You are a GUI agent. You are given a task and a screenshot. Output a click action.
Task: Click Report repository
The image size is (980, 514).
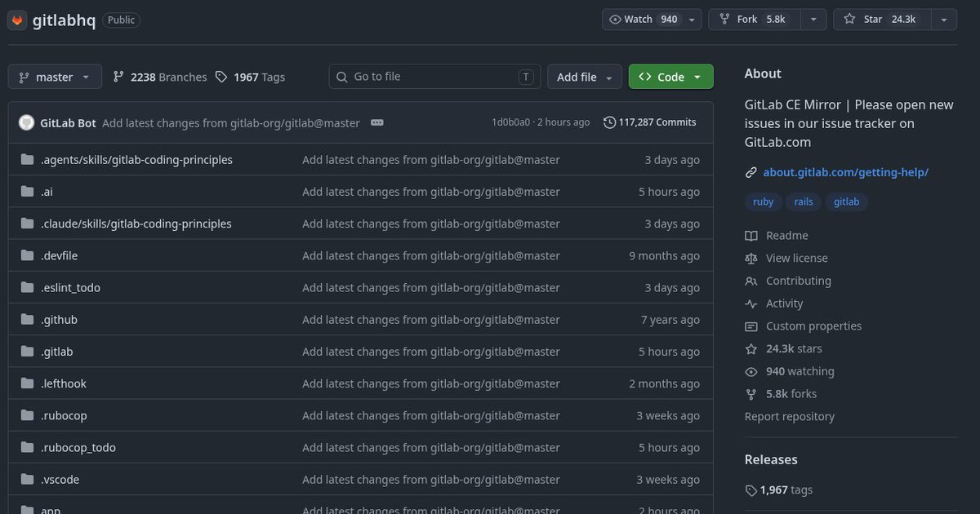789,416
